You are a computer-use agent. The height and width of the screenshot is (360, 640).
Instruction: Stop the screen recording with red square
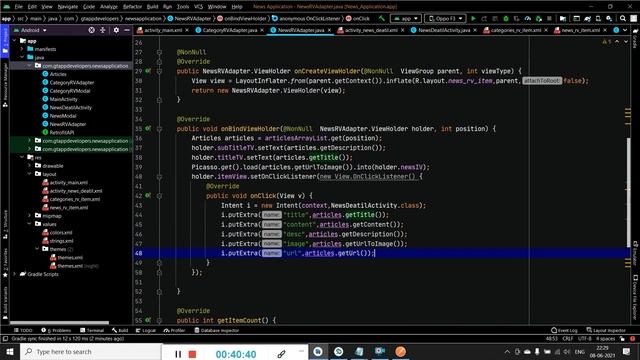[192, 354]
